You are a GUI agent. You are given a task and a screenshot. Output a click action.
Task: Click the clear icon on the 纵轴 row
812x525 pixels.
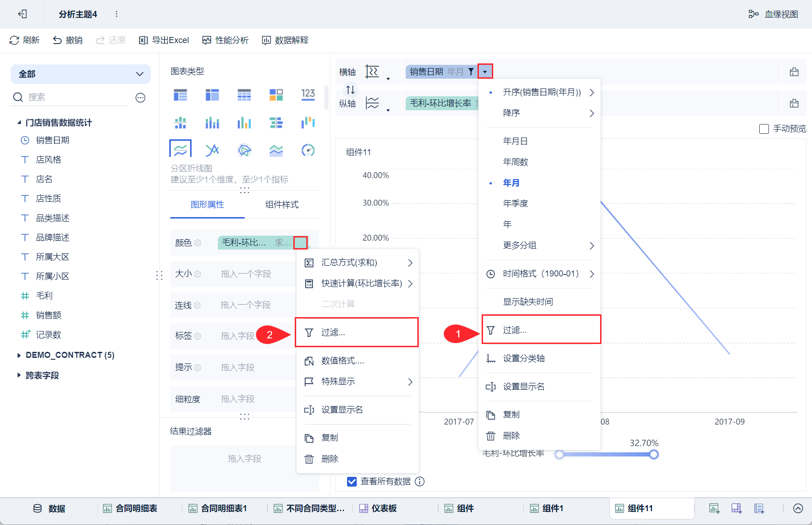click(794, 103)
